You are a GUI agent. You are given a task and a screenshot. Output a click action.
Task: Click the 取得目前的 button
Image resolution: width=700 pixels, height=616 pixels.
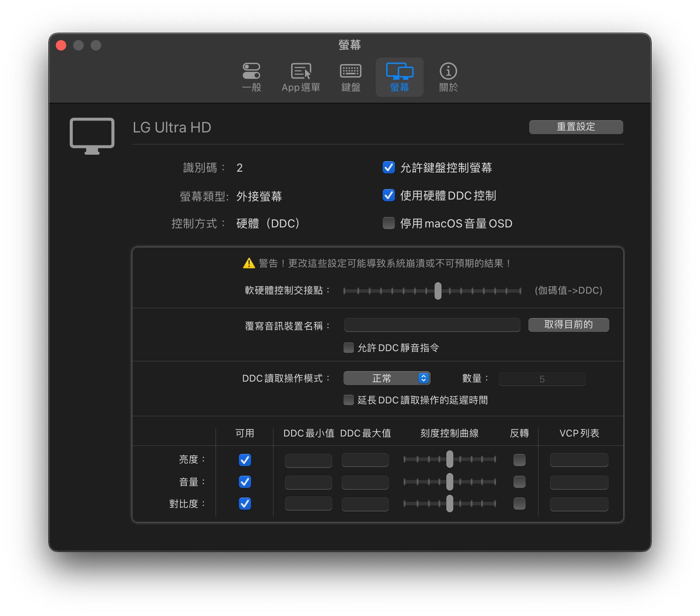[568, 325]
